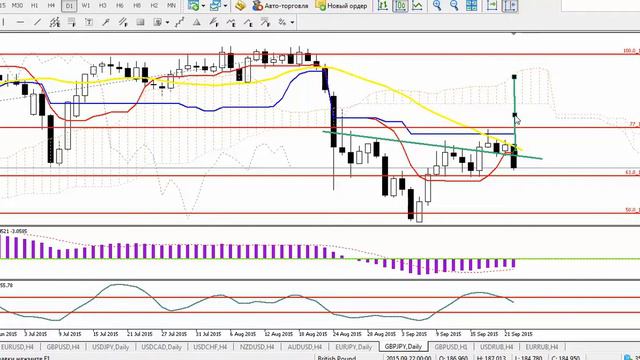Switch chart to bar chart mode
Screen dimensions: 640x360
tap(383, 6)
